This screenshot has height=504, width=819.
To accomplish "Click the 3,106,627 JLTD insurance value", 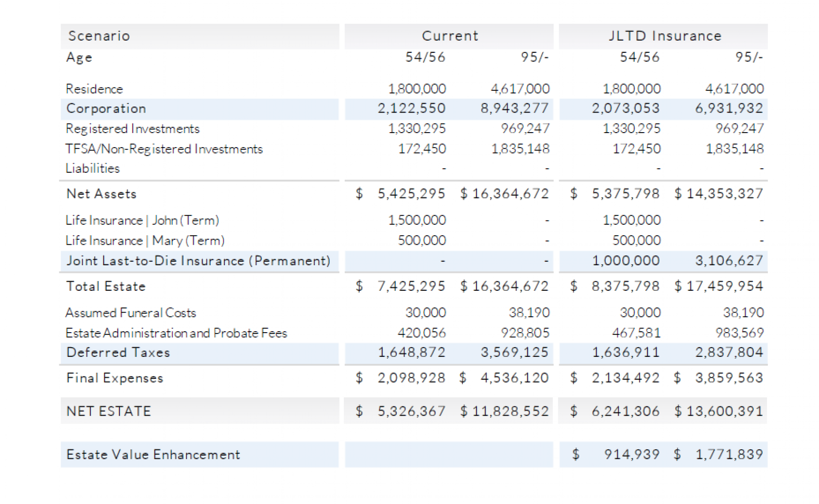I will 729,261.
